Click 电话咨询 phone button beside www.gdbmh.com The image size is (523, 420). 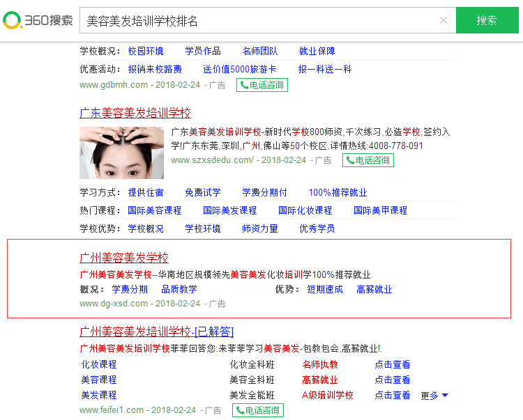[x=261, y=85]
